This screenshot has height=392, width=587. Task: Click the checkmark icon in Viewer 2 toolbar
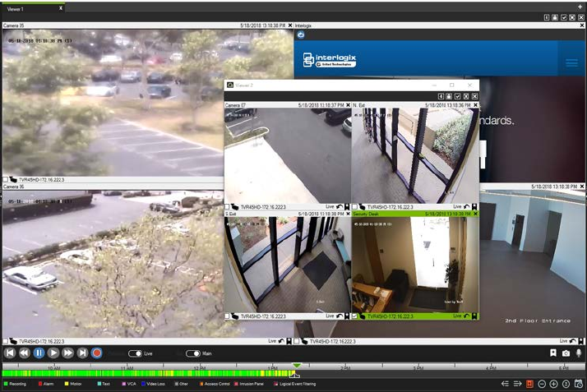457,96
